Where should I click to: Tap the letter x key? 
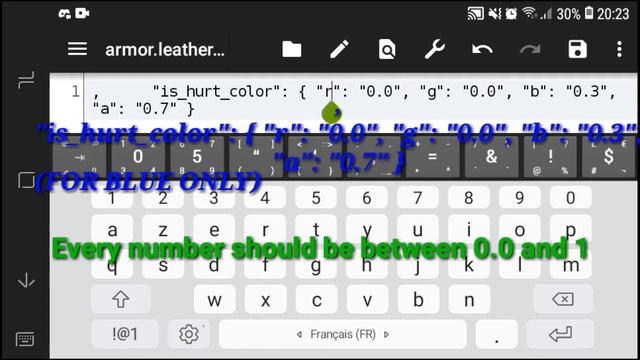[265, 300]
